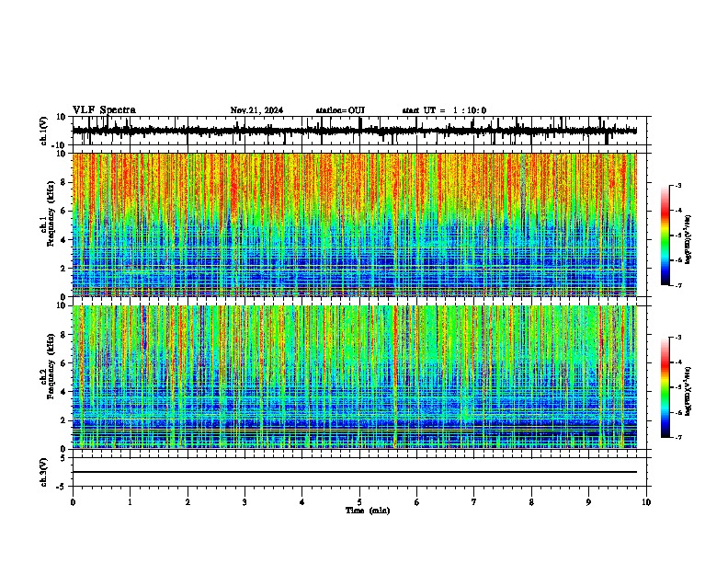
Task: Click the ch.1 spectrogram color scale bar
Action: [x=665, y=236]
